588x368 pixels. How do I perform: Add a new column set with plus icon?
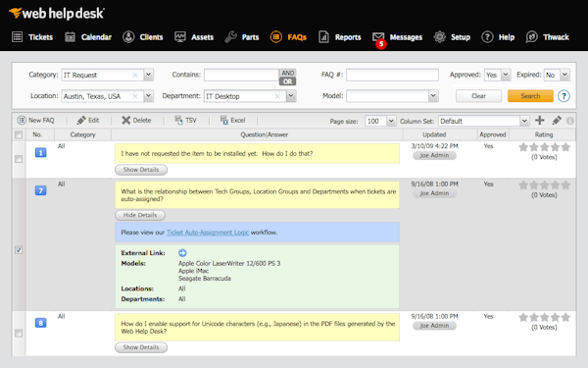point(540,121)
